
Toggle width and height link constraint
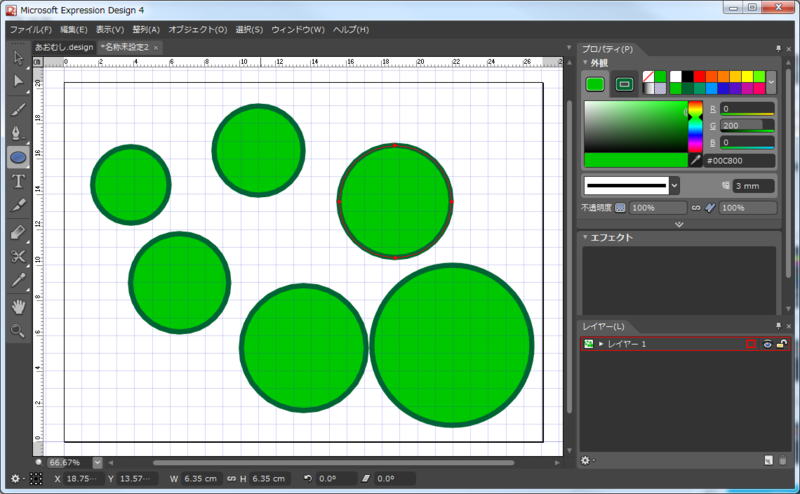pos(232,479)
